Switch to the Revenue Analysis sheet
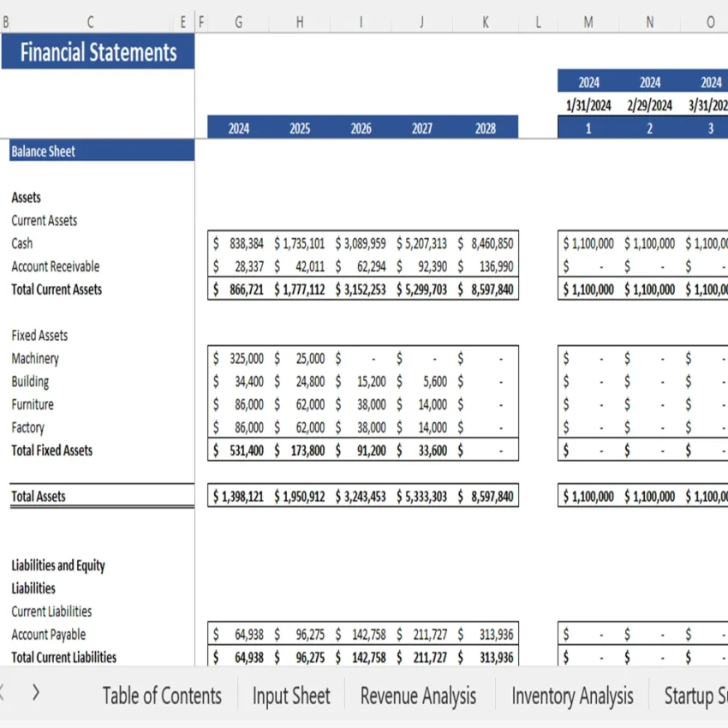 point(418,695)
